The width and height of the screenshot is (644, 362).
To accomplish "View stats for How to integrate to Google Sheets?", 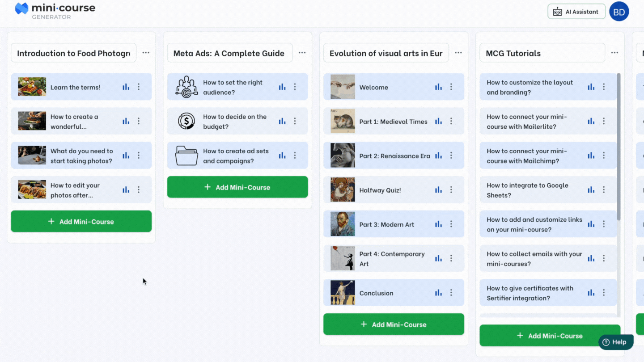I will tap(591, 190).
